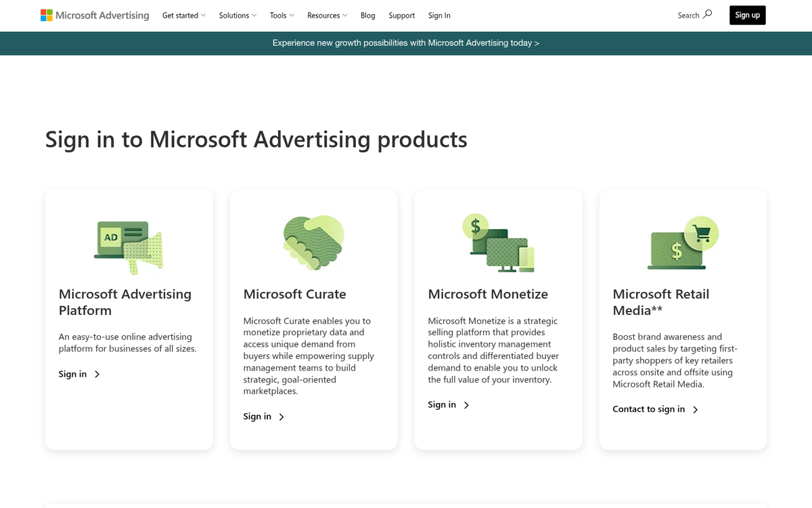Click the chevron next to Contact to sign in

coord(696,409)
